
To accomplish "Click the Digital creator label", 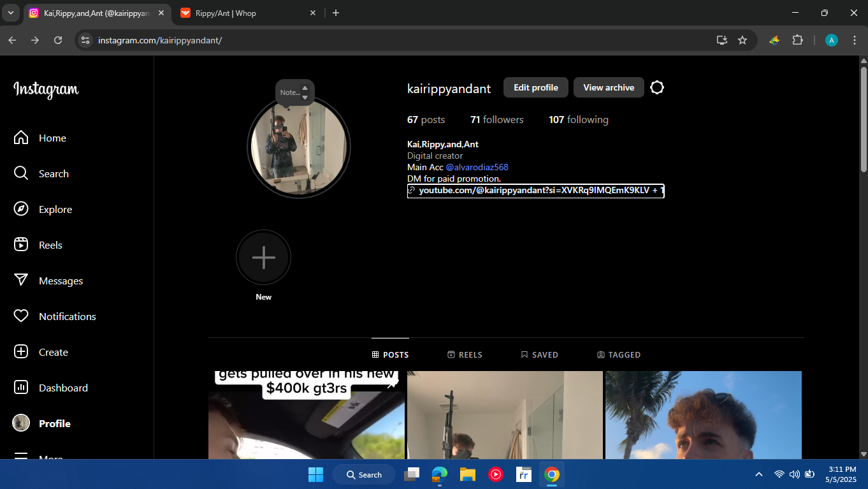I will (435, 156).
